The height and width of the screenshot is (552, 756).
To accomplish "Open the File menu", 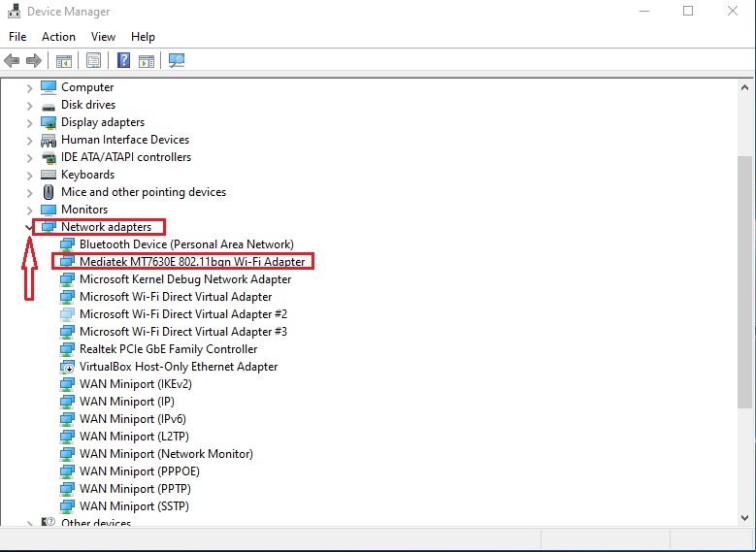I will point(17,37).
